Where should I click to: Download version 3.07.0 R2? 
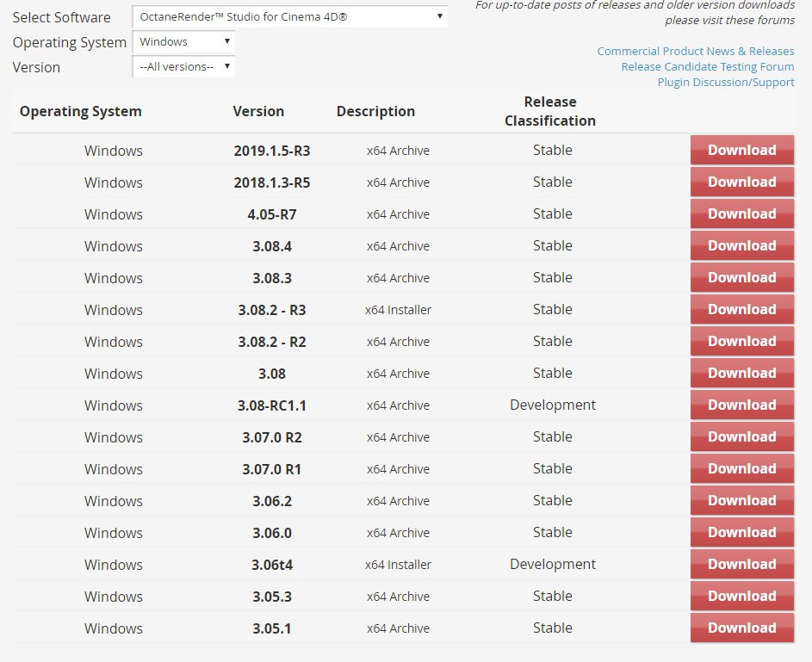click(741, 436)
